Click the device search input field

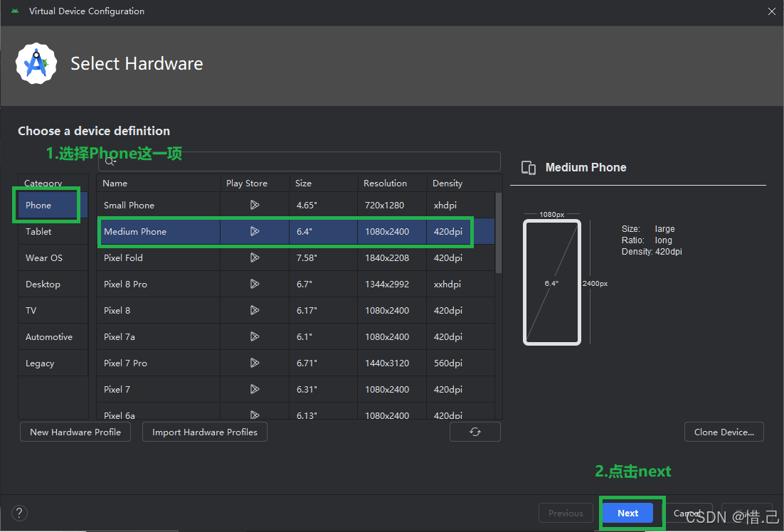coord(299,161)
